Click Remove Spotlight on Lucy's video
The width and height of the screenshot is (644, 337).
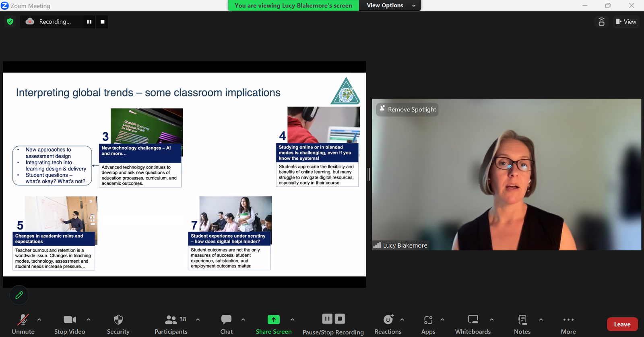(407, 109)
